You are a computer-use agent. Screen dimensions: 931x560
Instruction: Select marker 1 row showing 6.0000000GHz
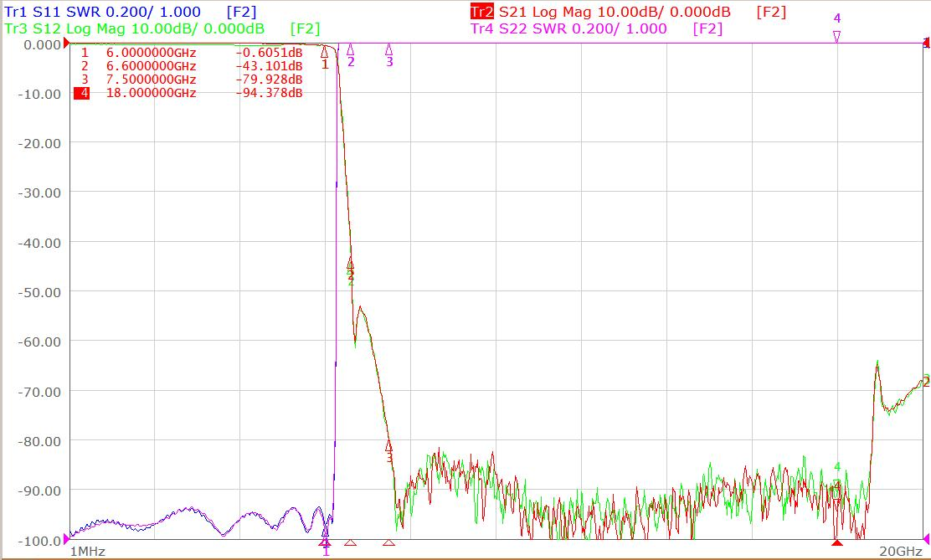[192, 53]
